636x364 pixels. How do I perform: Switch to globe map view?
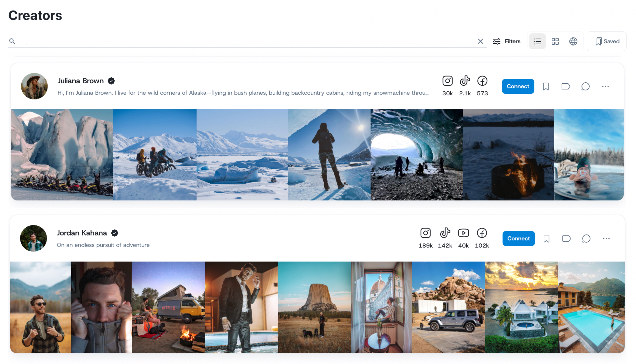(573, 41)
